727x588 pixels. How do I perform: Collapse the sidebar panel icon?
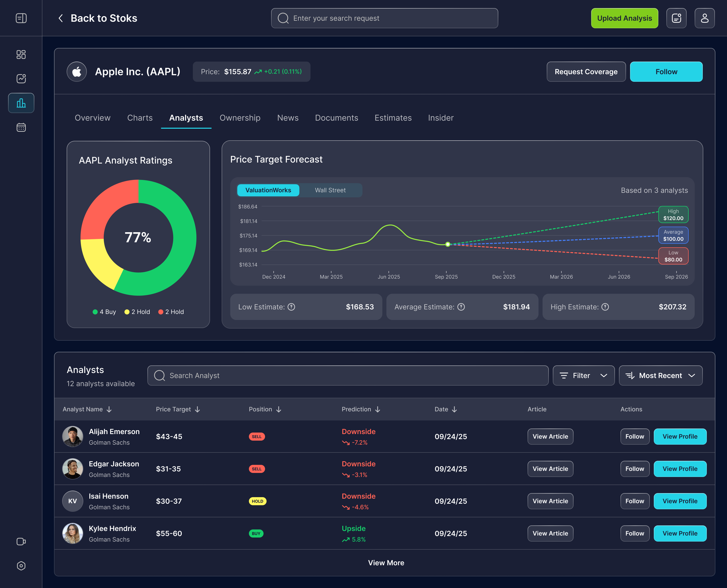pyautogui.click(x=21, y=18)
